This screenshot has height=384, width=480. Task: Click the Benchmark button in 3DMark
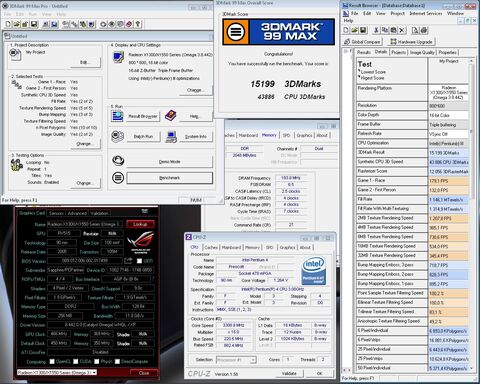169,178
